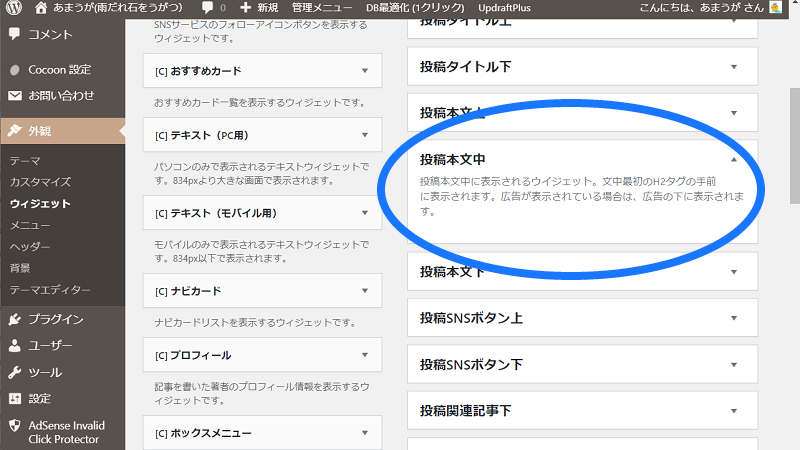Select カスタマイズ in the 外観 submenu
Image resolution: width=800 pixels, height=450 pixels.
(x=40, y=182)
